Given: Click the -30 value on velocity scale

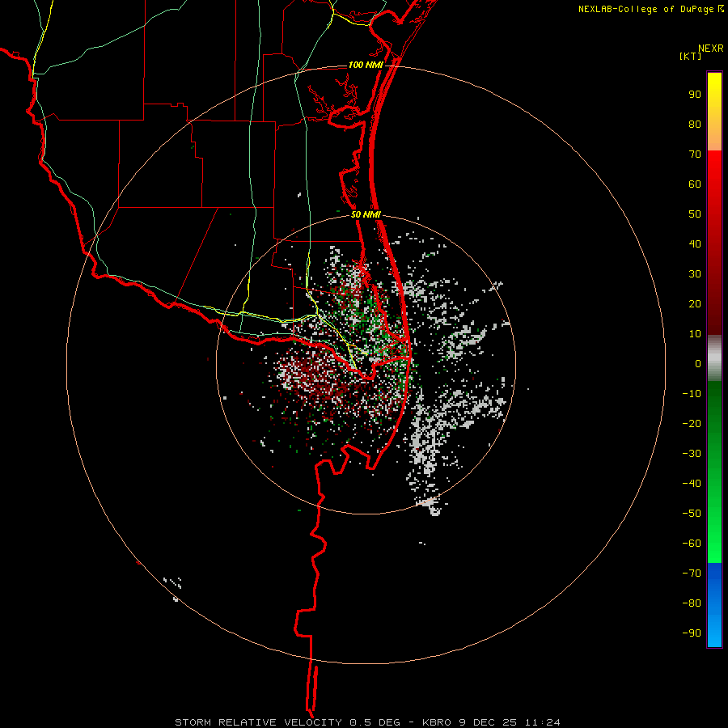Looking at the screenshot, I should (692, 454).
